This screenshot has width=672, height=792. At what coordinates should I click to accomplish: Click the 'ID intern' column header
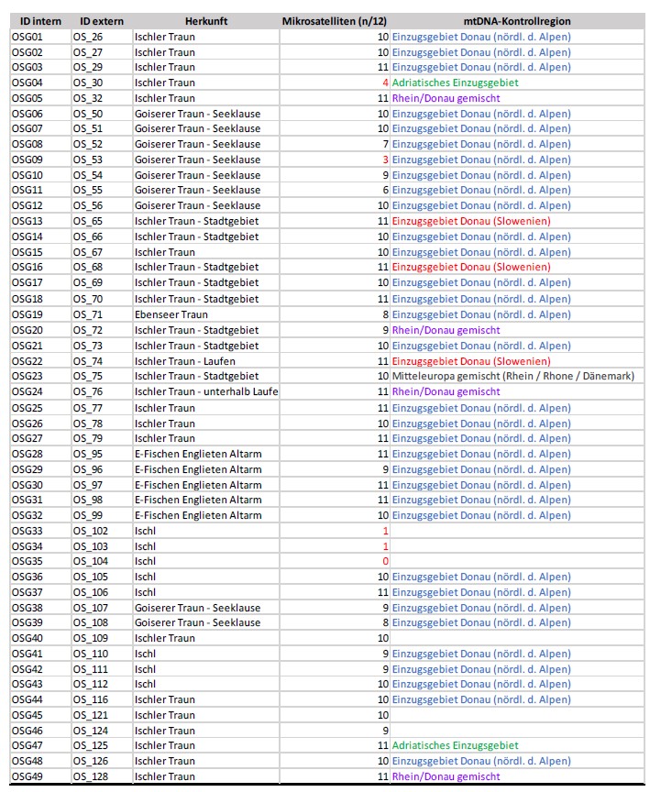35,20
